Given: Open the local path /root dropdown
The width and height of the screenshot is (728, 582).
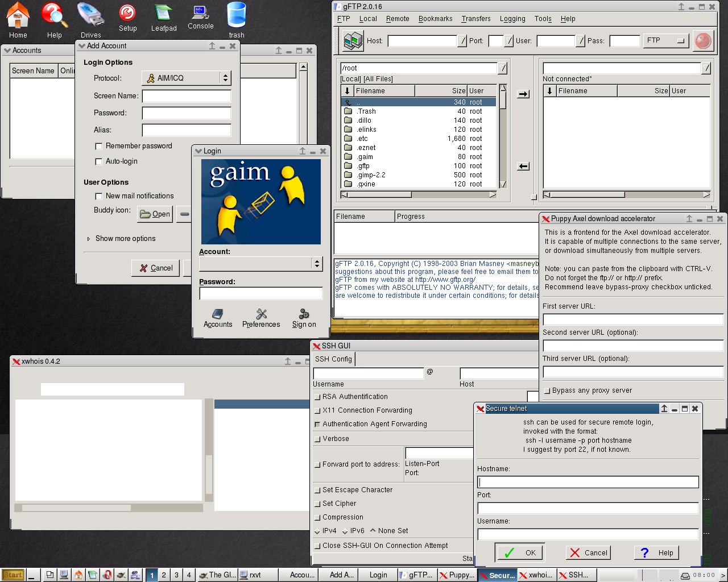Looking at the screenshot, I should click(503, 68).
